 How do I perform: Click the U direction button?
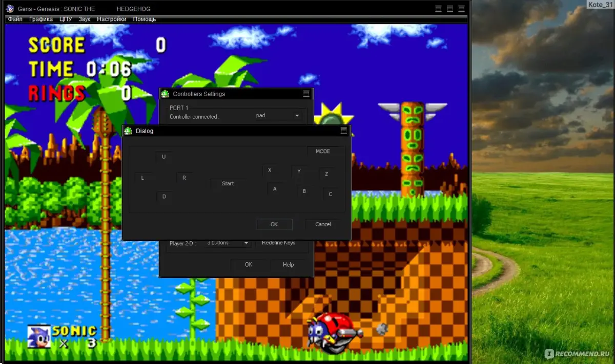tap(164, 157)
